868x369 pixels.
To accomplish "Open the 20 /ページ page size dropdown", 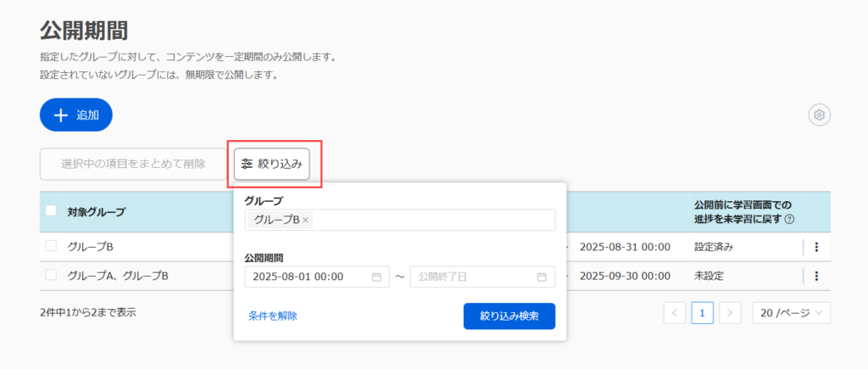I will click(790, 313).
